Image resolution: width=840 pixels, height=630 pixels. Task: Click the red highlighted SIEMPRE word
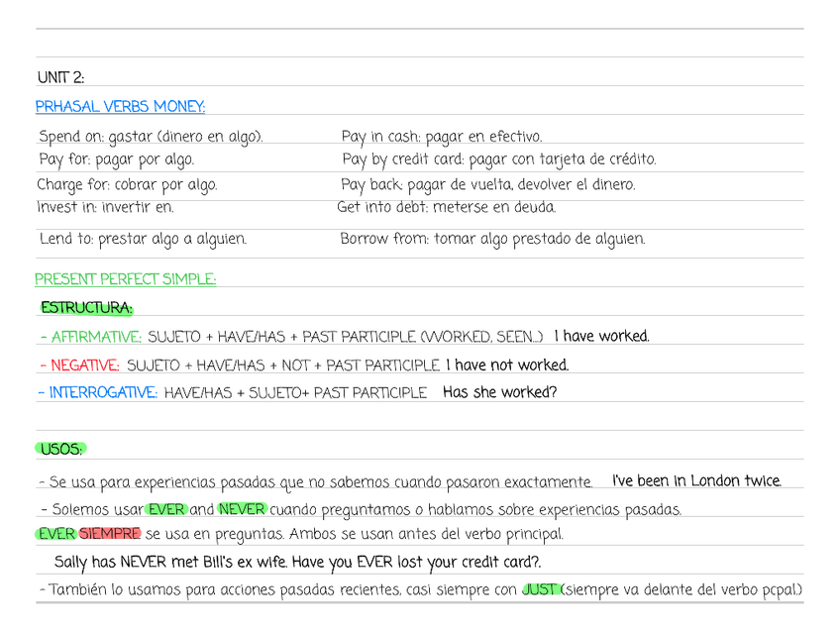click(110, 534)
